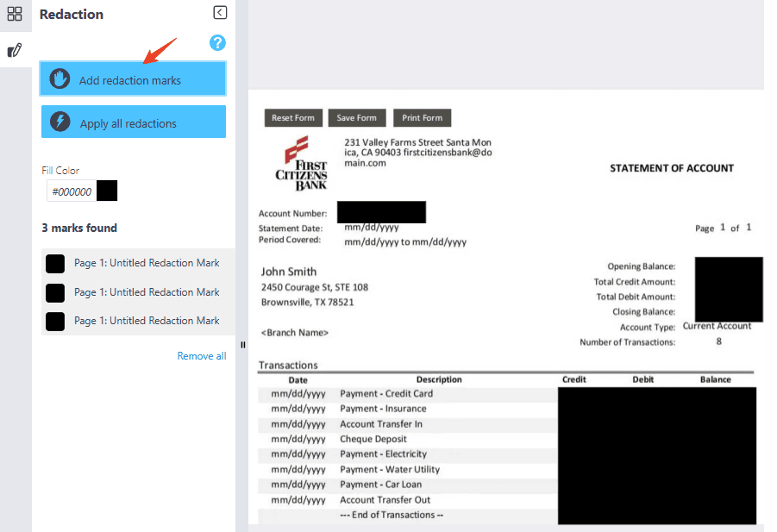Screen dimensions: 777x532
Task: Click the #000000 fill color input field
Action: click(73, 190)
